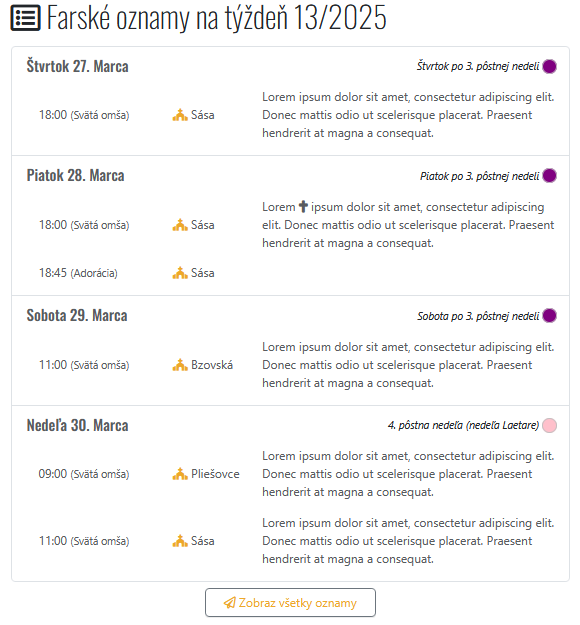This screenshot has width=580, height=625.
Task: Click purple liturgical color dot for Štvrtok
Action: click(x=549, y=66)
